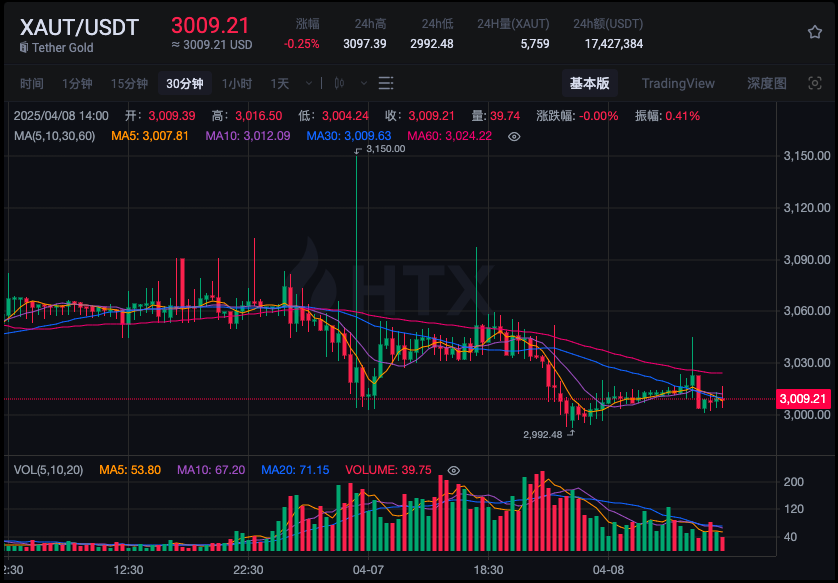Click the XAUT/USDT trading pair title
The image size is (838, 583).
pos(80,27)
